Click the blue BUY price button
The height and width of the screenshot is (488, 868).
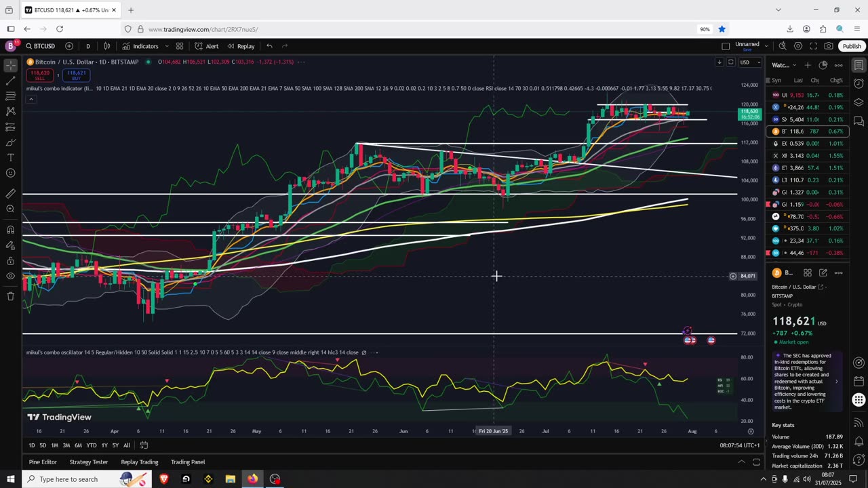(x=76, y=75)
